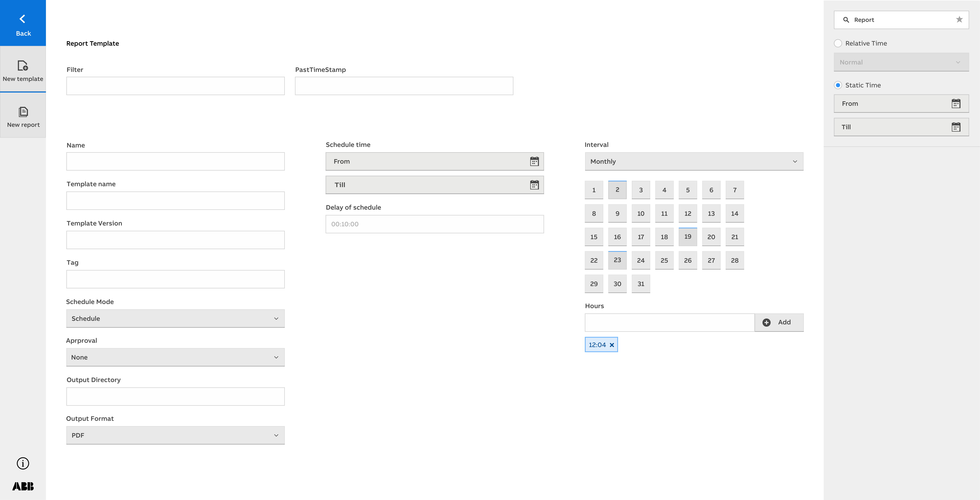Viewport: 980px width, 500px height.
Task: Select the Static Time radio button
Action: (838, 85)
